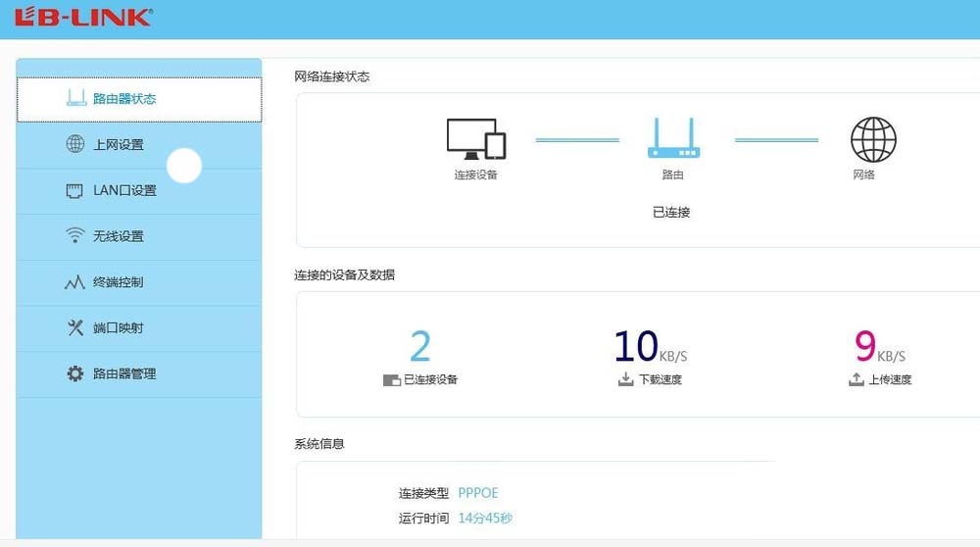Click the 已连接设备 label
This screenshot has width=980, height=547.
coord(430,379)
